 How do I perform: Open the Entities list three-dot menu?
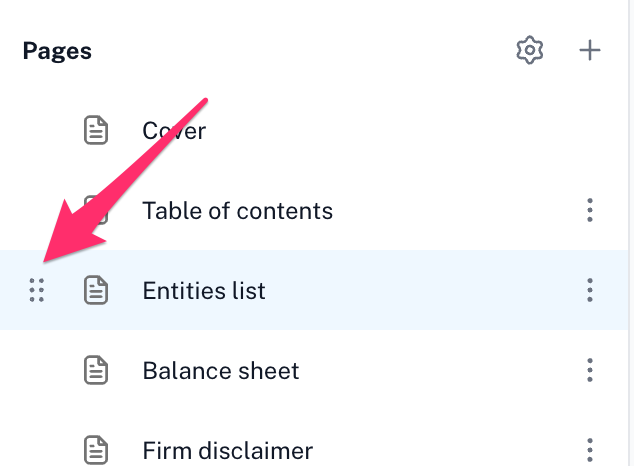(x=590, y=290)
